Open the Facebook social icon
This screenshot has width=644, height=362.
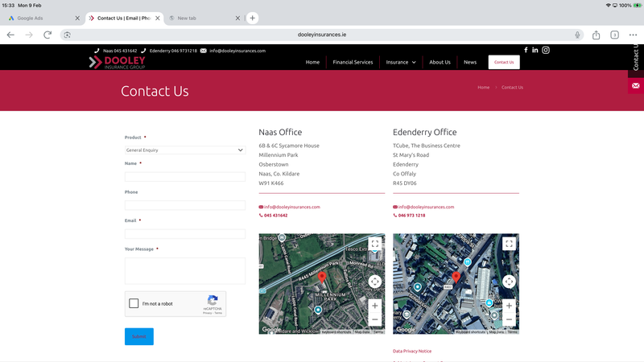pos(526,50)
